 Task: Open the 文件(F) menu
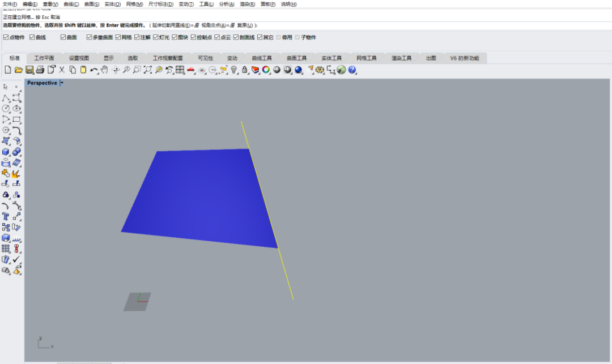pyautogui.click(x=10, y=4)
